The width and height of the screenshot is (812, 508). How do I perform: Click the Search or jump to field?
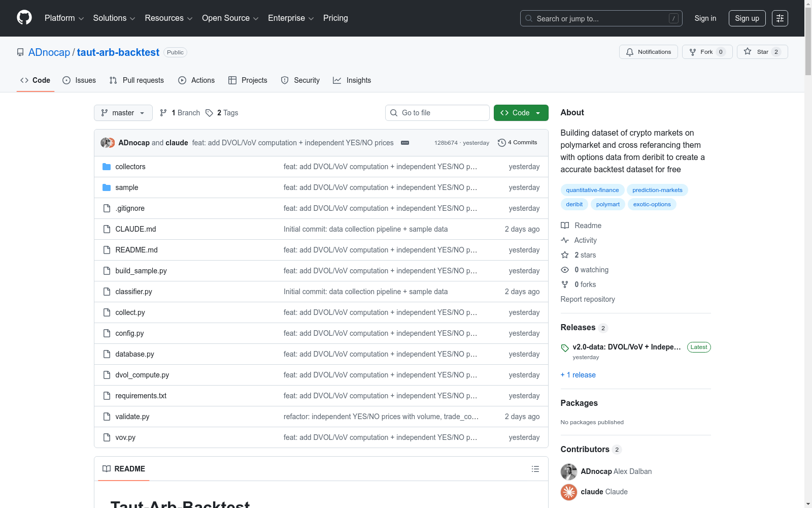[x=601, y=18]
